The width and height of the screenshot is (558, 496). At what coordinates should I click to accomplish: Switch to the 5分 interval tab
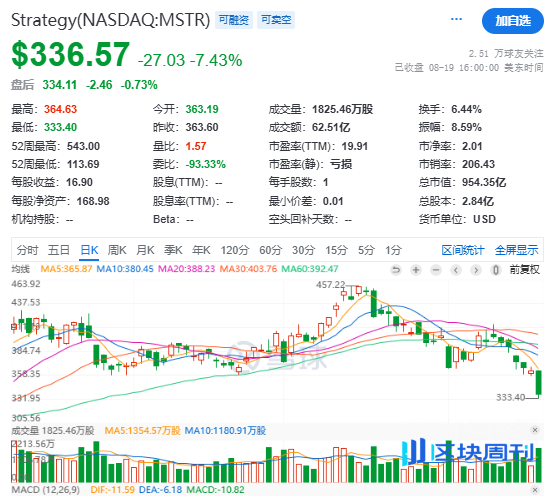[366, 250]
